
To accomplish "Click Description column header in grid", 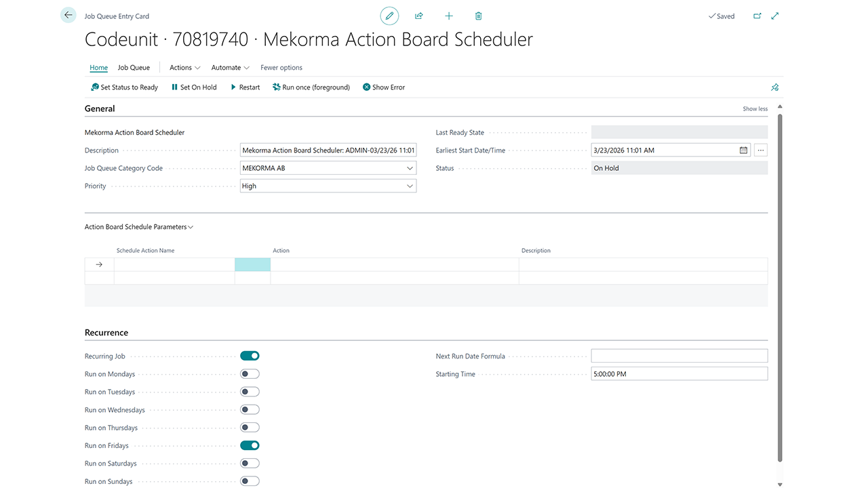I will pos(536,251).
